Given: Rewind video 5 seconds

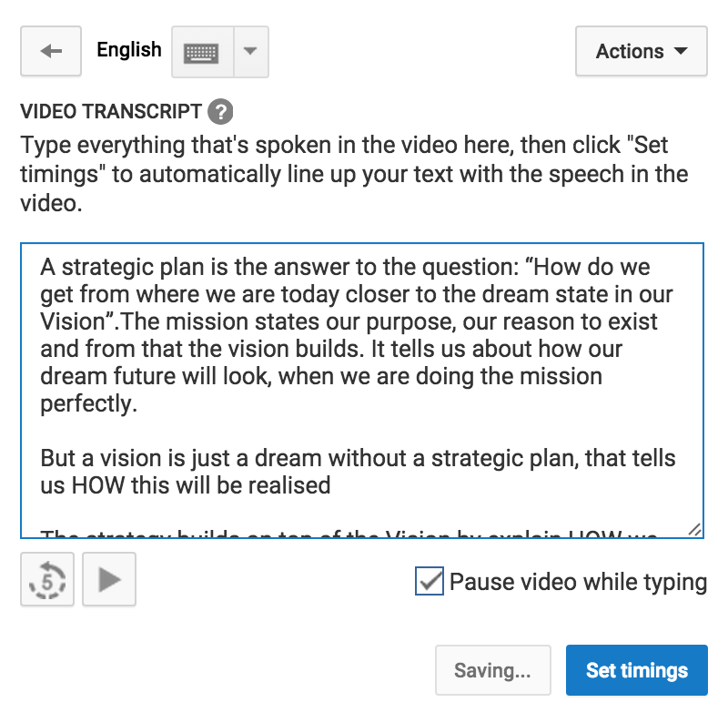Looking at the screenshot, I should click(47, 579).
